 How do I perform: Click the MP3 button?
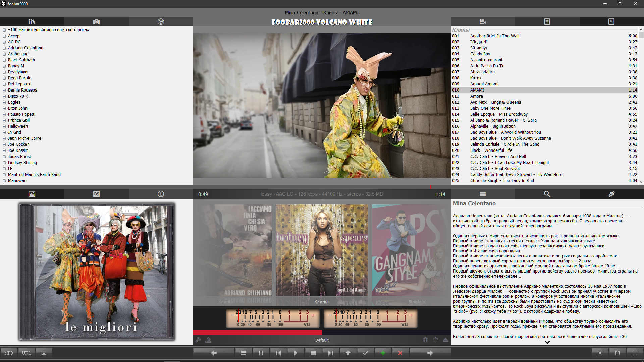(x=9, y=353)
